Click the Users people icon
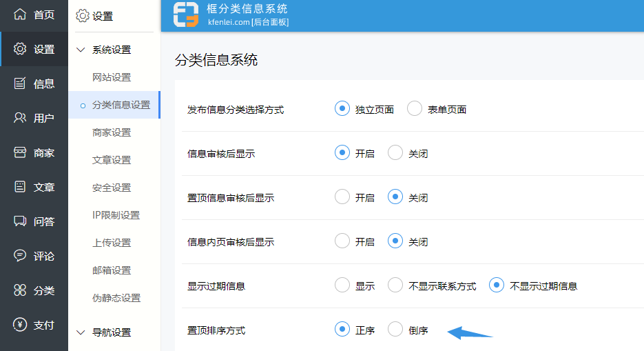 coord(20,118)
